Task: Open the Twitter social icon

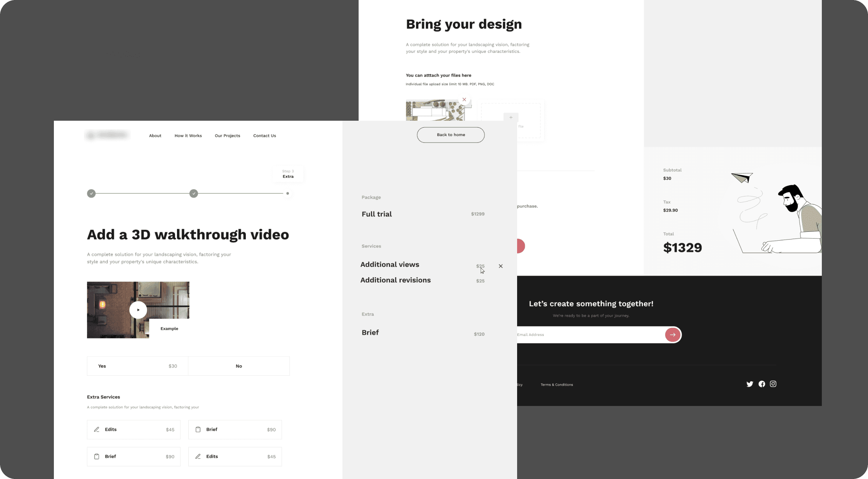Action: (749, 384)
